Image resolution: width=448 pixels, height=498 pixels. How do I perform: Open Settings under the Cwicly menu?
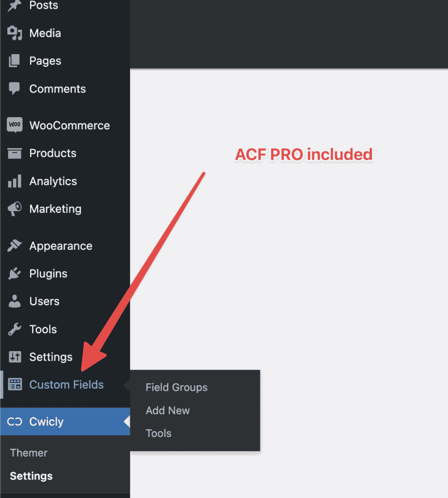coord(31,476)
